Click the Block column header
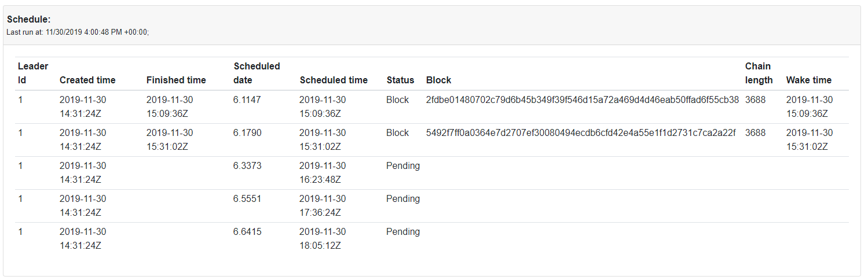This screenshot has width=868, height=280. pos(438,80)
